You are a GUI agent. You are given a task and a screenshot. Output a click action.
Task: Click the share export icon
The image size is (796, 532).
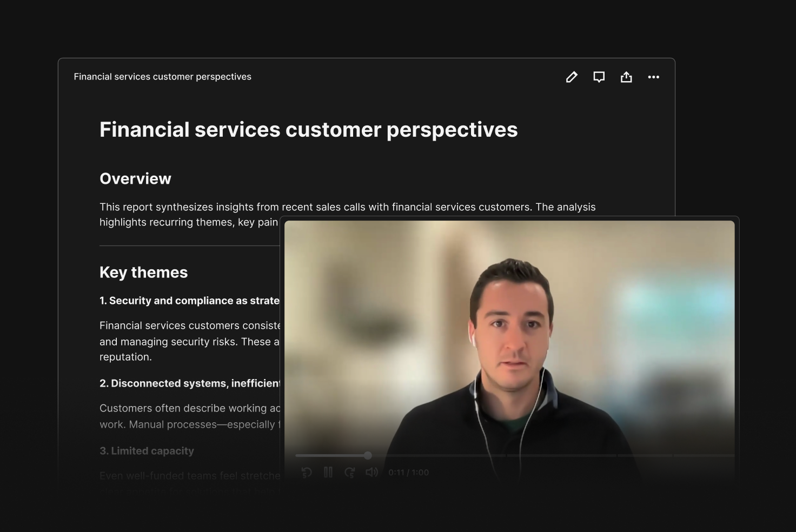[626, 77]
